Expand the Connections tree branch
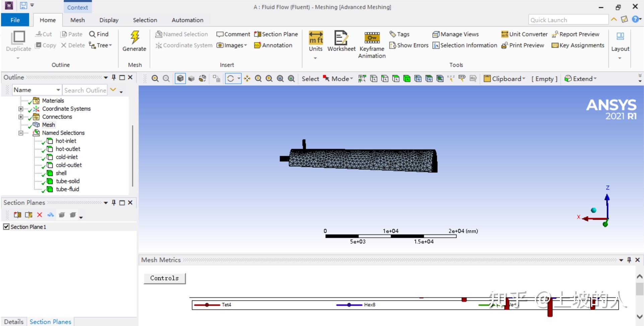644x326 pixels. tap(21, 116)
